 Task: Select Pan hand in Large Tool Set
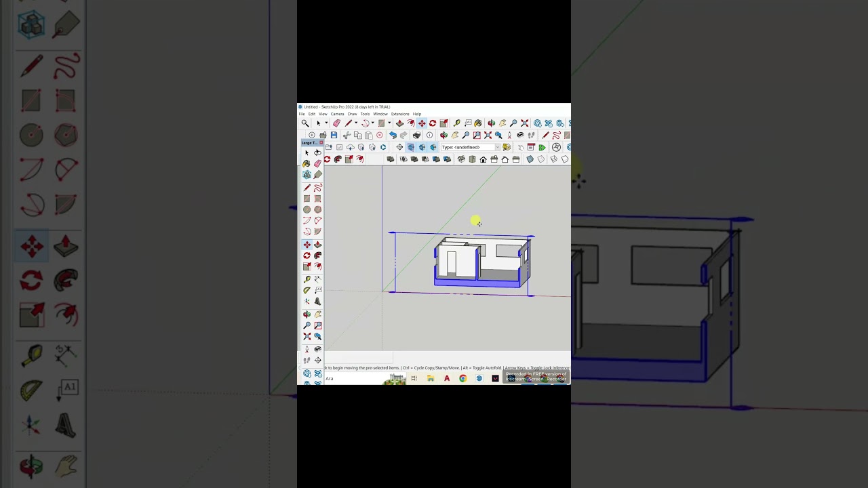318,314
